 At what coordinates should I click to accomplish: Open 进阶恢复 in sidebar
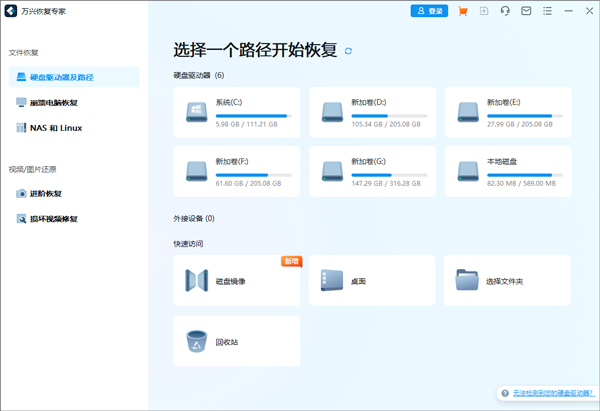74,194
